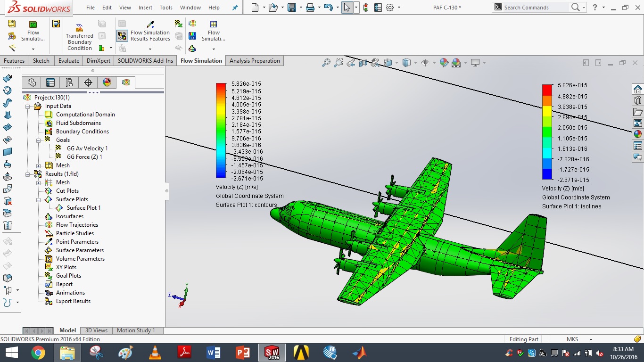Screen dimensions: 644x362
Task: Click in the Search Commands field
Action: point(535,8)
